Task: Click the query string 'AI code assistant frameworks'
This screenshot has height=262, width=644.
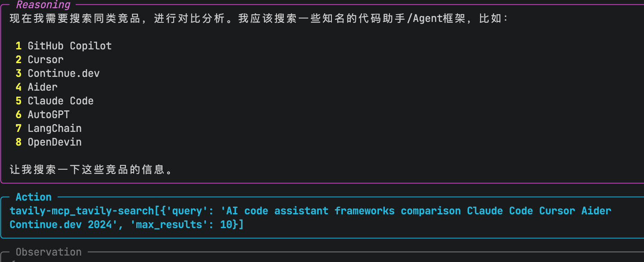Action: coord(310,211)
